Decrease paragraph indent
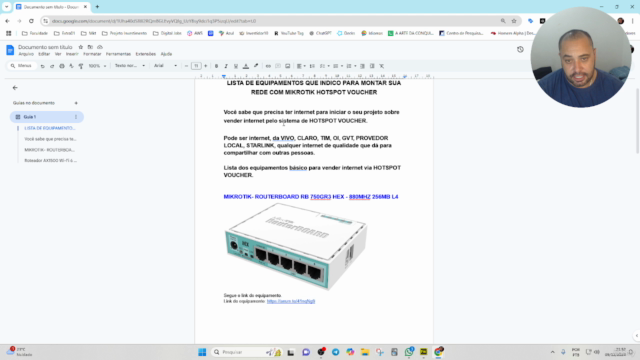 tap(362, 66)
